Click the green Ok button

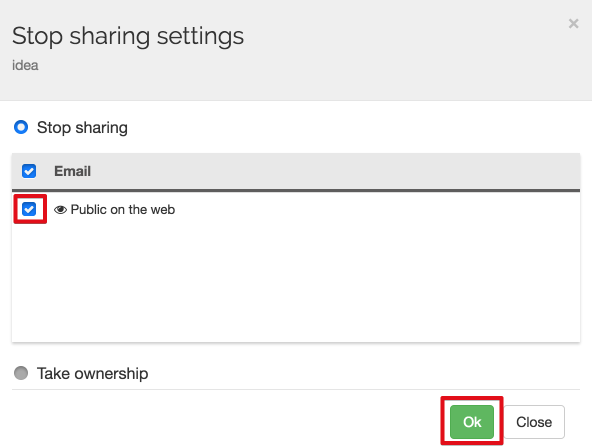coord(472,422)
